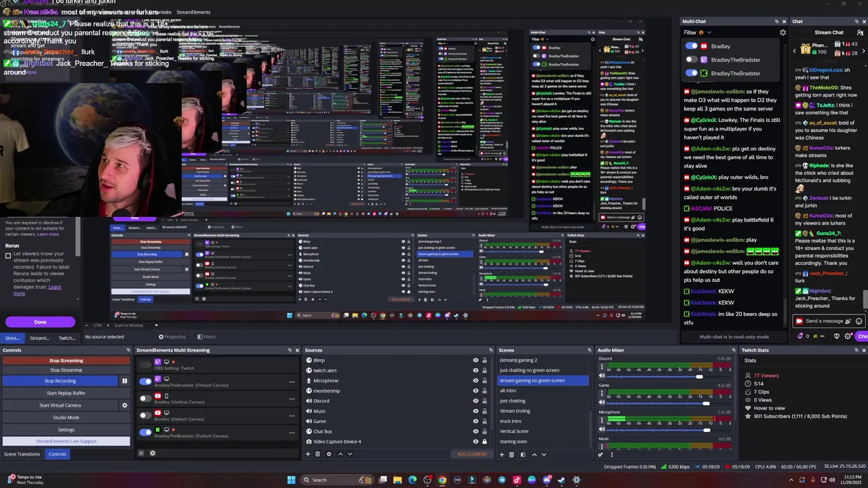Delete selected source with trash icon
868x488 pixels.
click(317, 454)
